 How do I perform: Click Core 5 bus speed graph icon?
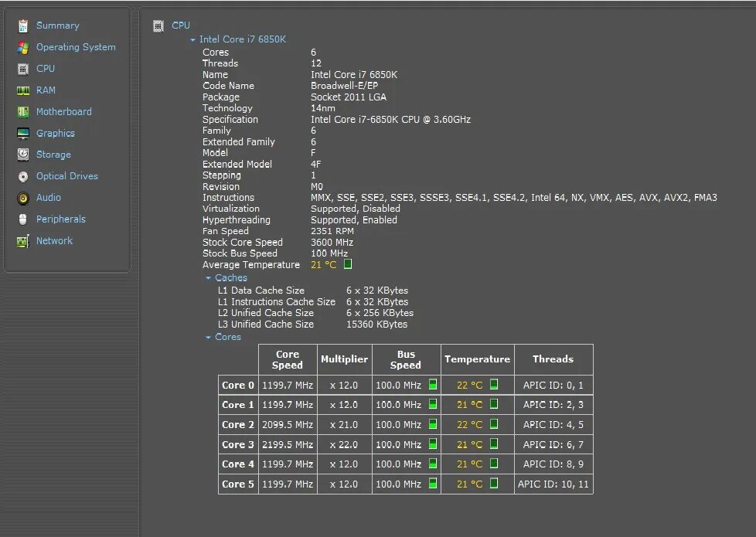point(433,484)
